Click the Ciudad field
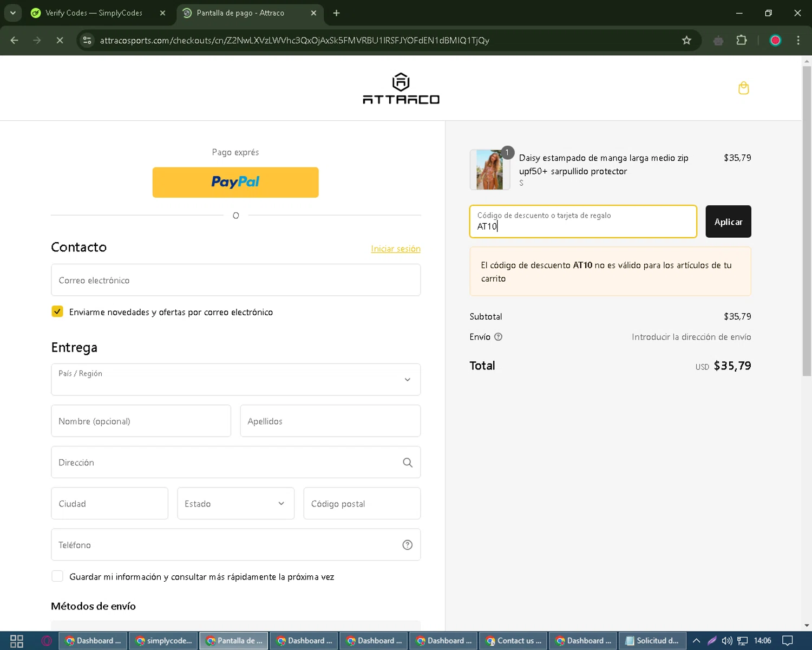 pyautogui.click(x=109, y=504)
